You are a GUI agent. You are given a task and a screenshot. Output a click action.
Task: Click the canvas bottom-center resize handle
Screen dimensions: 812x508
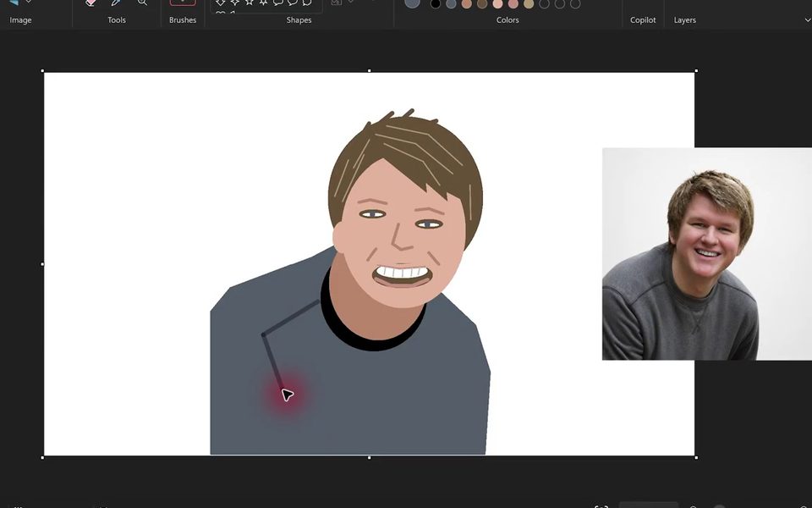tap(370, 458)
